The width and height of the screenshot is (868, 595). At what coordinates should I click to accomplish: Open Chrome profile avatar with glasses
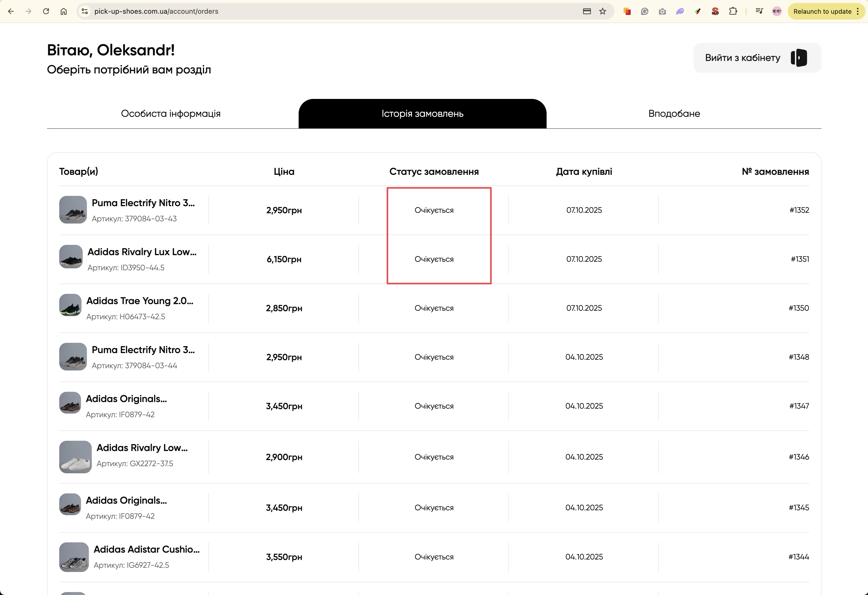[777, 11]
